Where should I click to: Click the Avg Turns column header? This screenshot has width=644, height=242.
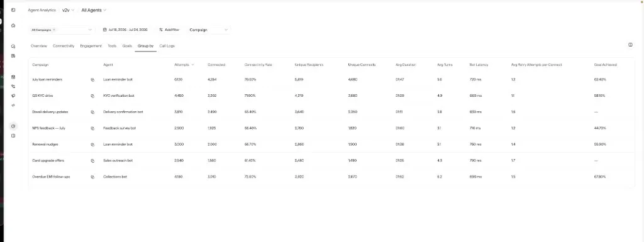445,65
